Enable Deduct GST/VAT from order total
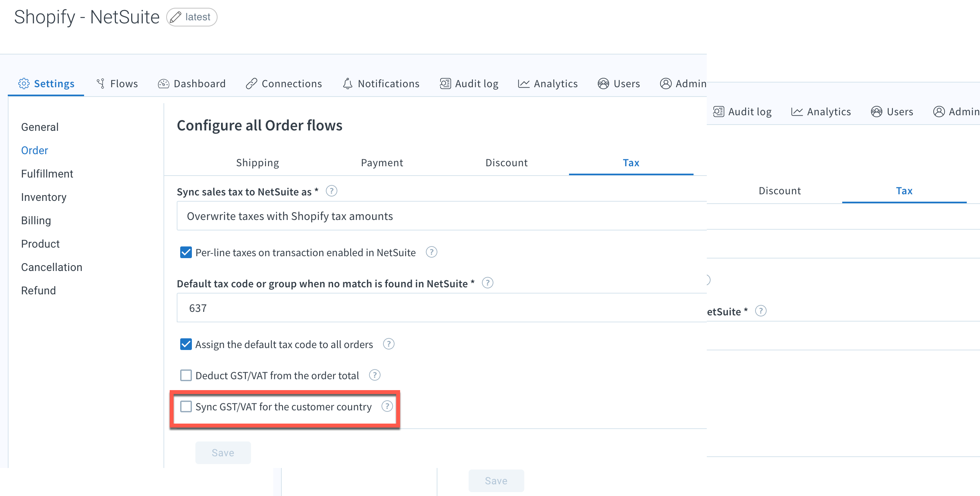The height and width of the screenshot is (496, 980). 186,375
